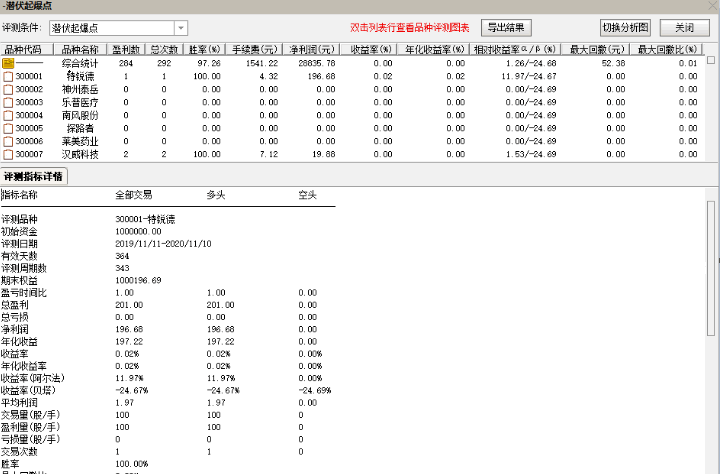Viewport: 720px width, 474px height.
Task: Click the 多头 column heading
Action: (x=216, y=195)
